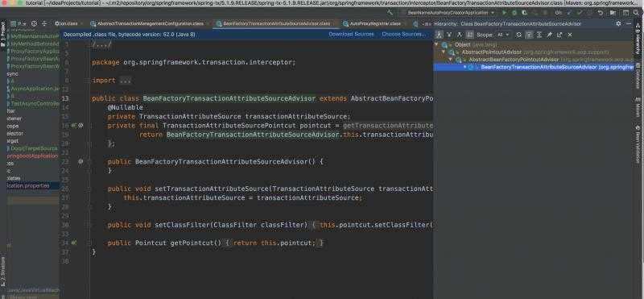Open DogTargetSource in Project tree
Viewport: 644px width, 299px height.
[x=34, y=148]
